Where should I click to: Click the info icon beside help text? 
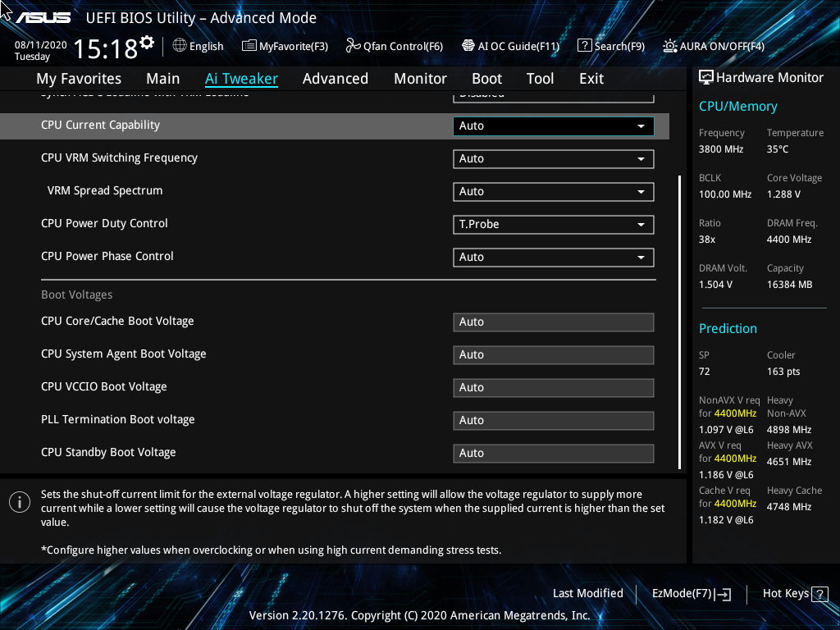point(20,502)
